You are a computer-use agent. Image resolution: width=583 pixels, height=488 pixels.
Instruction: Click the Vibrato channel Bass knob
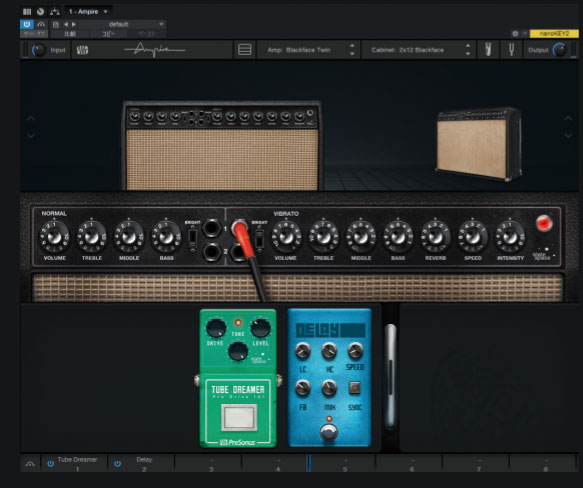click(x=398, y=236)
